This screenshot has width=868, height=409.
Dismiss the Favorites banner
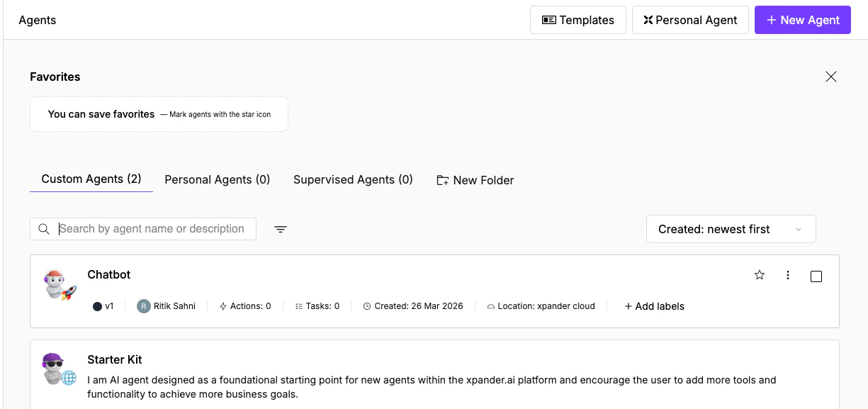(x=831, y=77)
